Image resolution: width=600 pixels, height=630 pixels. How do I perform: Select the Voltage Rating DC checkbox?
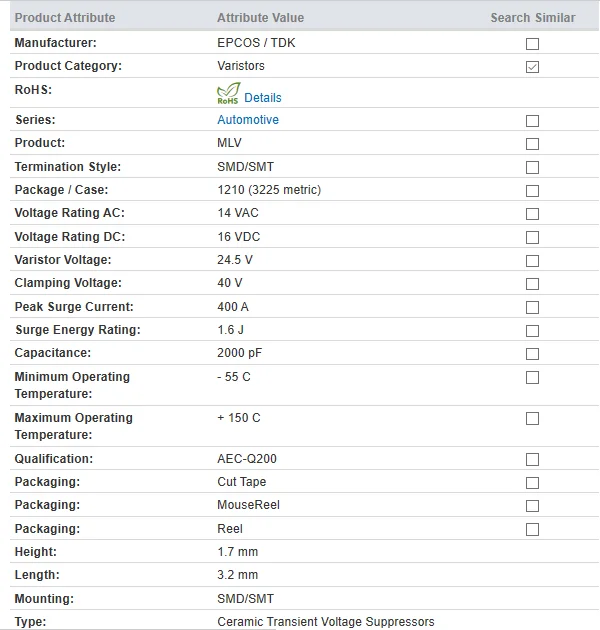(x=532, y=237)
